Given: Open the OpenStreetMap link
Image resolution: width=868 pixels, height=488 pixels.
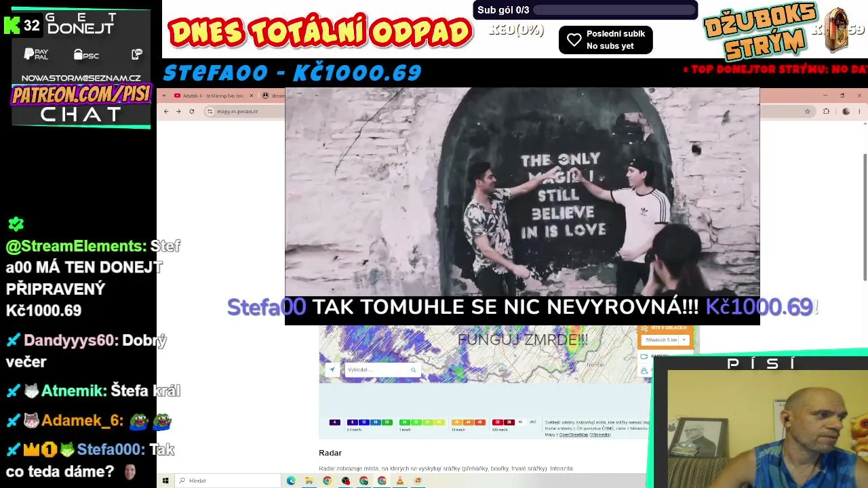Looking at the screenshot, I should 573,434.
